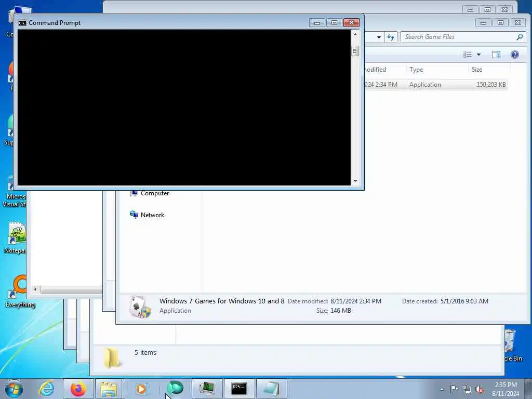This screenshot has width=532, height=399.
Task: Click the Command Prompt scrollbar thumb
Action: click(355, 51)
